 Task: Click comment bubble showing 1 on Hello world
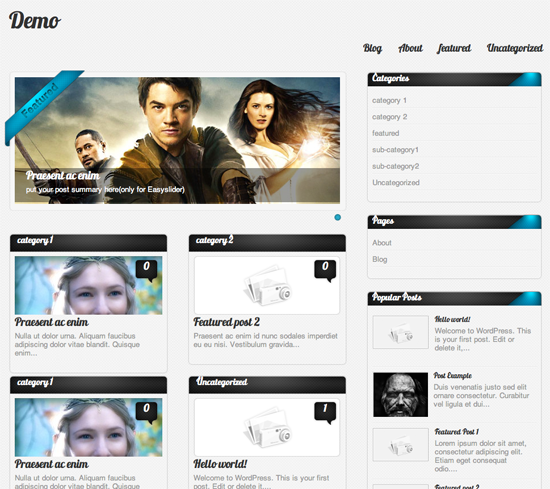tap(325, 412)
